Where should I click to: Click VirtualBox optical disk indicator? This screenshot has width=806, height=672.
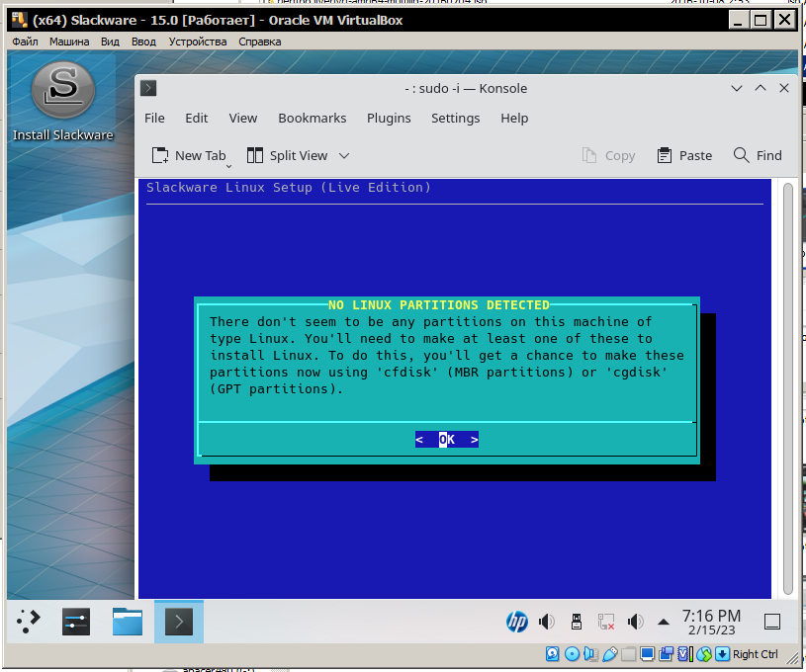(x=573, y=654)
